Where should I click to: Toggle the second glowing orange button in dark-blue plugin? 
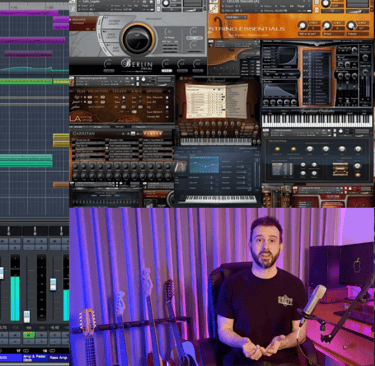point(293,149)
